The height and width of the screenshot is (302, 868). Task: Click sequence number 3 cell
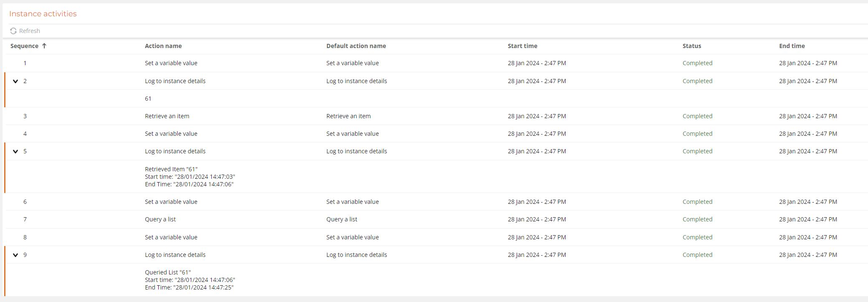tap(25, 116)
